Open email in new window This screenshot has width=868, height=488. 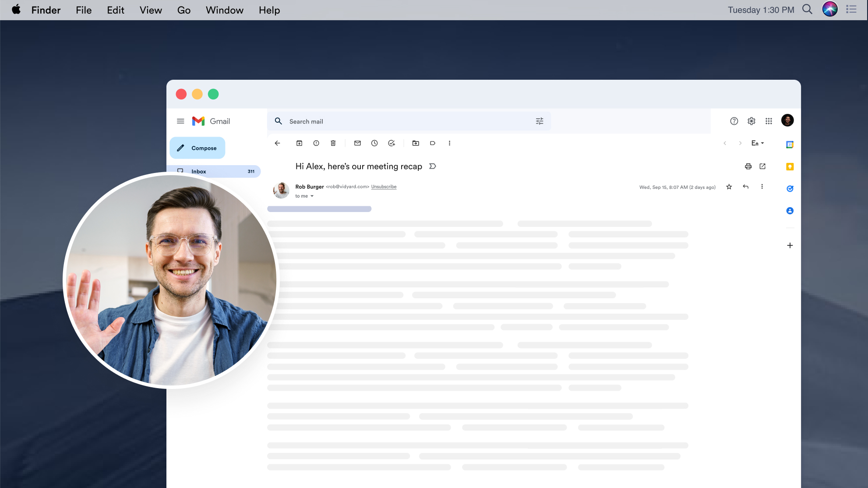[762, 166]
